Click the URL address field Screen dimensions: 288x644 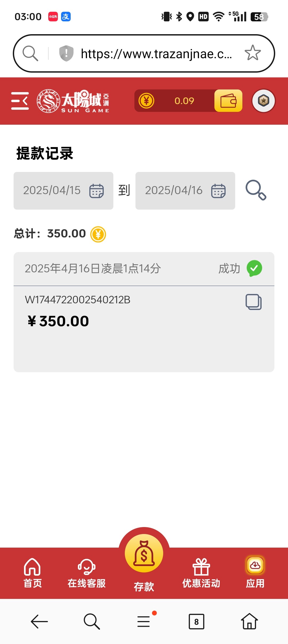coord(156,54)
